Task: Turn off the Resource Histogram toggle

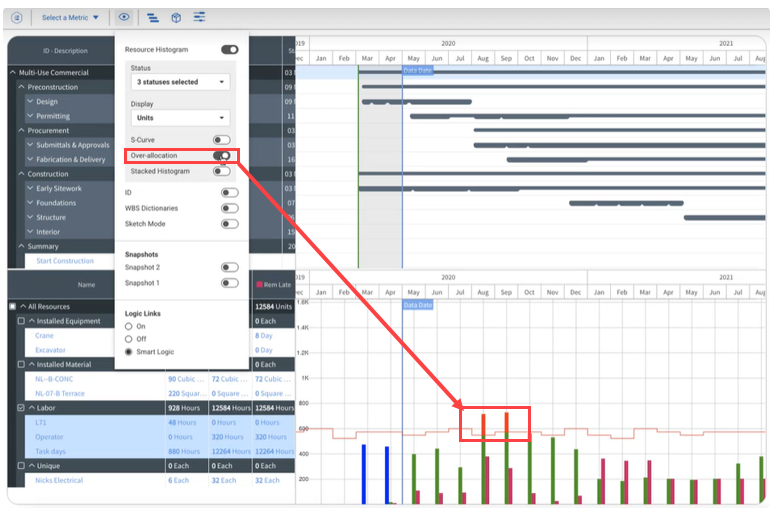Action: pos(229,49)
